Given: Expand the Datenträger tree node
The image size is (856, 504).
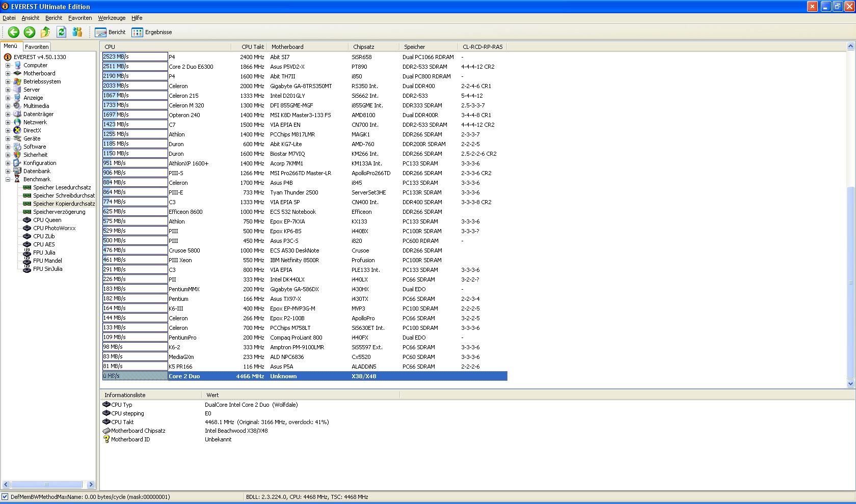Looking at the screenshot, I should click(x=8, y=114).
